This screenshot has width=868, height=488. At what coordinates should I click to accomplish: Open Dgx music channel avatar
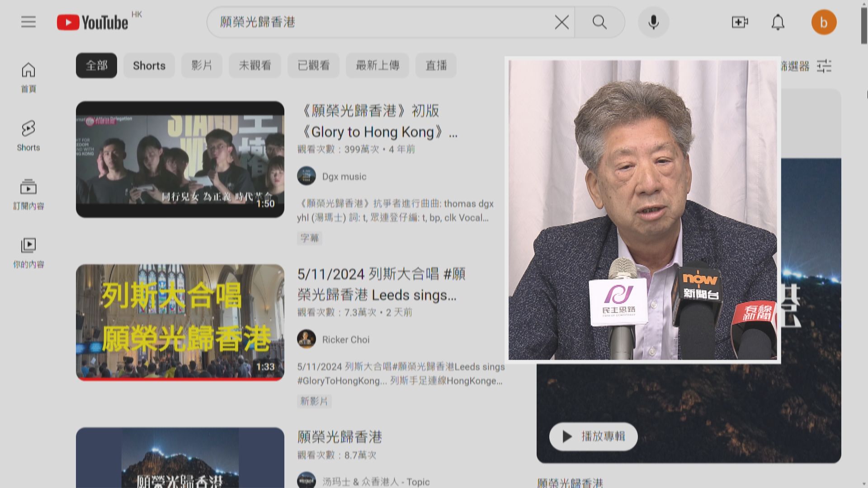pos(307,176)
